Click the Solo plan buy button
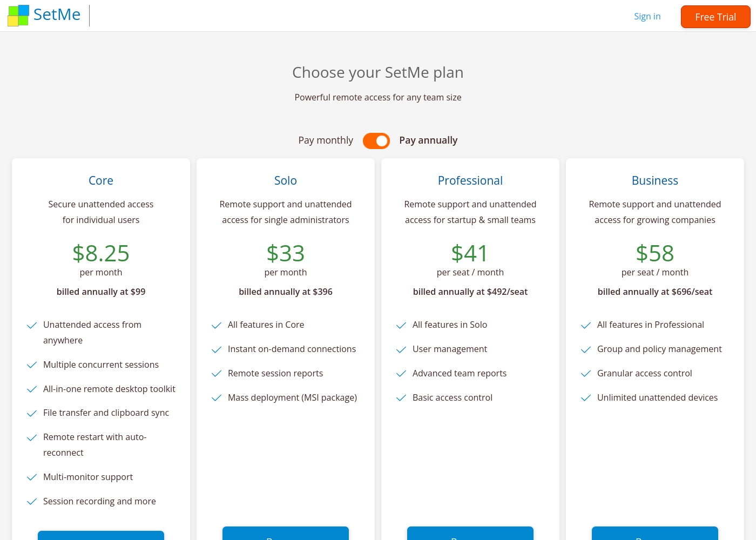This screenshot has width=756, height=540. pyautogui.click(x=286, y=534)
